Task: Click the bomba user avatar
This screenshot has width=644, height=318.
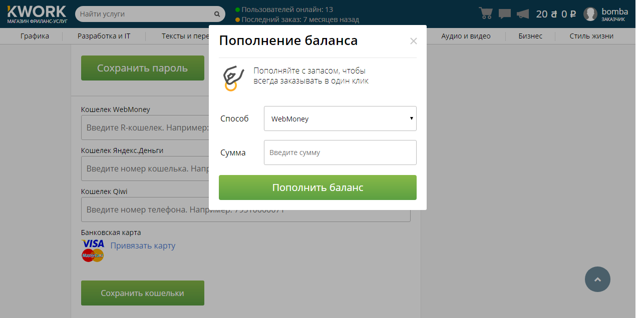Action: [590, 14]
